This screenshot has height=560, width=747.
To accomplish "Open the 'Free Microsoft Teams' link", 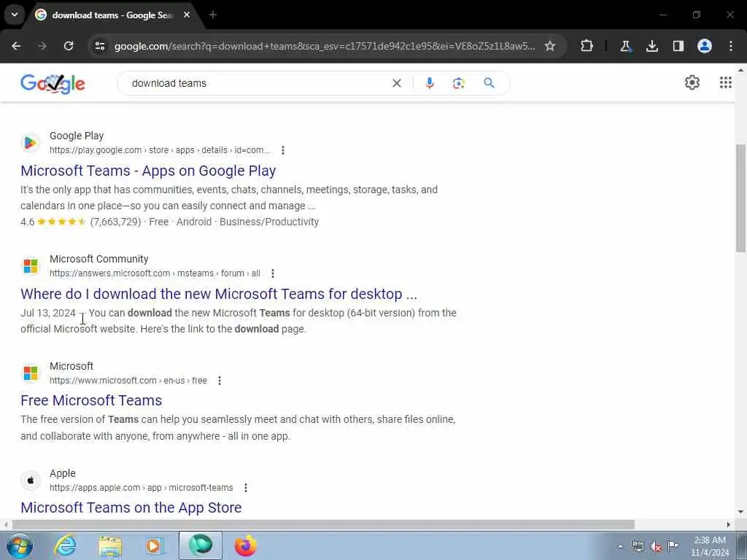I will pos(91,400).
